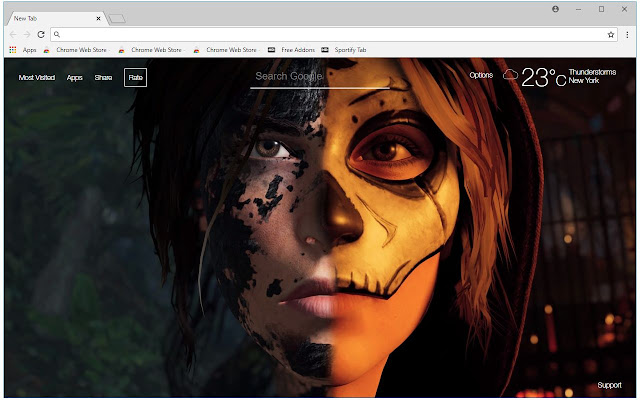The width and height of the screenshot is (640, 400).
Task: Minimize the browser window
Action: coord(578,9)
